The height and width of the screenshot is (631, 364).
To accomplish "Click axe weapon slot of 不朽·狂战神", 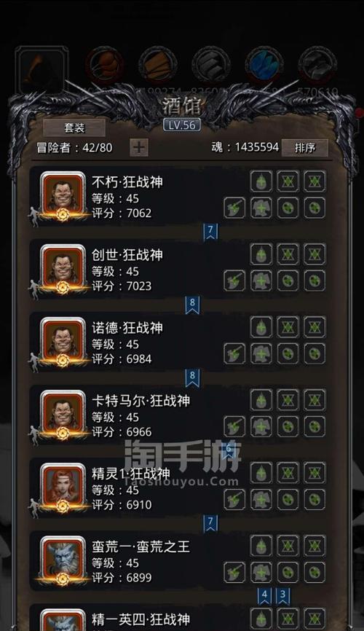I will 234,208.
